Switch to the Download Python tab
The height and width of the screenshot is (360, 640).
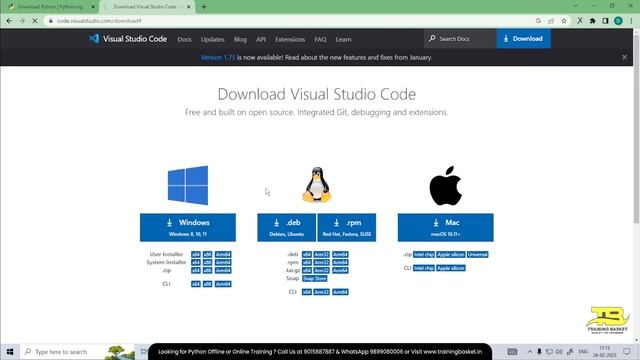pyautogui.click(x=50, y=7)
